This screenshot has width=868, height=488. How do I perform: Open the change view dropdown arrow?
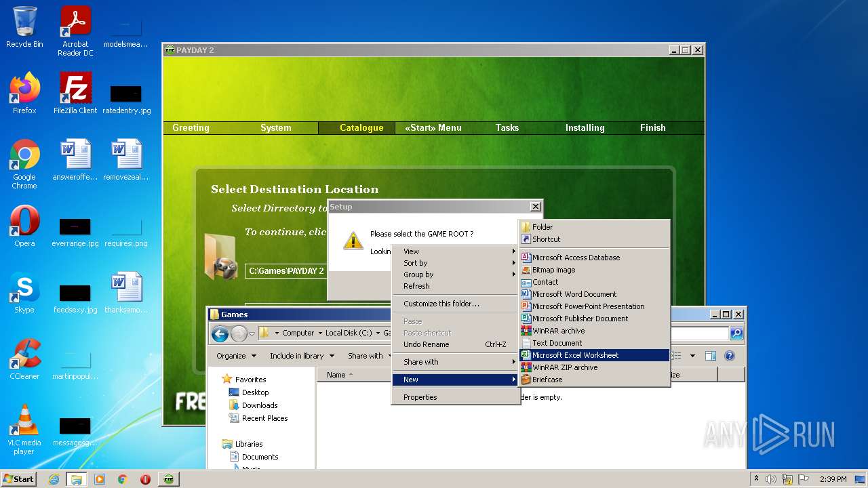coord(692,356)
